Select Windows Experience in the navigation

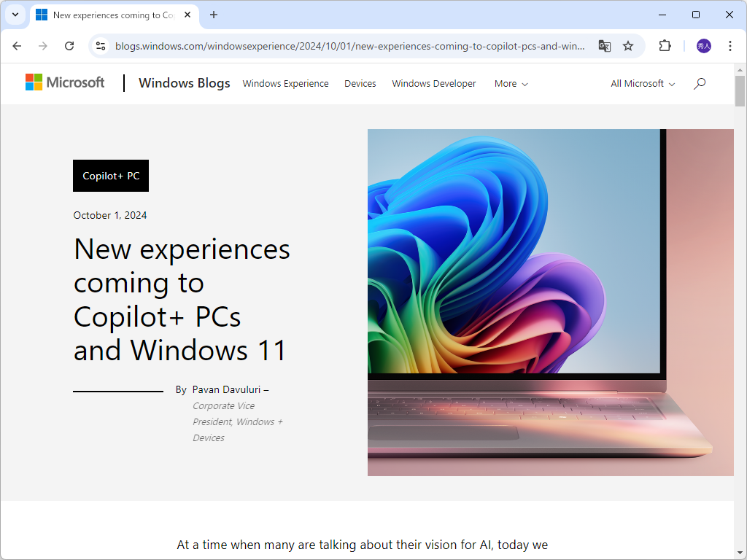(285, 83)
